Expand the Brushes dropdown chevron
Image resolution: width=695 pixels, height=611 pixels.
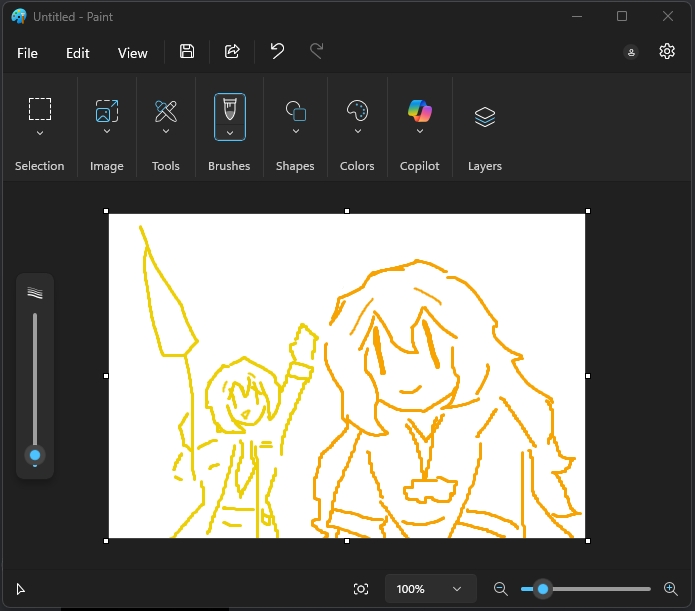pyautogui.click(x=229, y=132)
